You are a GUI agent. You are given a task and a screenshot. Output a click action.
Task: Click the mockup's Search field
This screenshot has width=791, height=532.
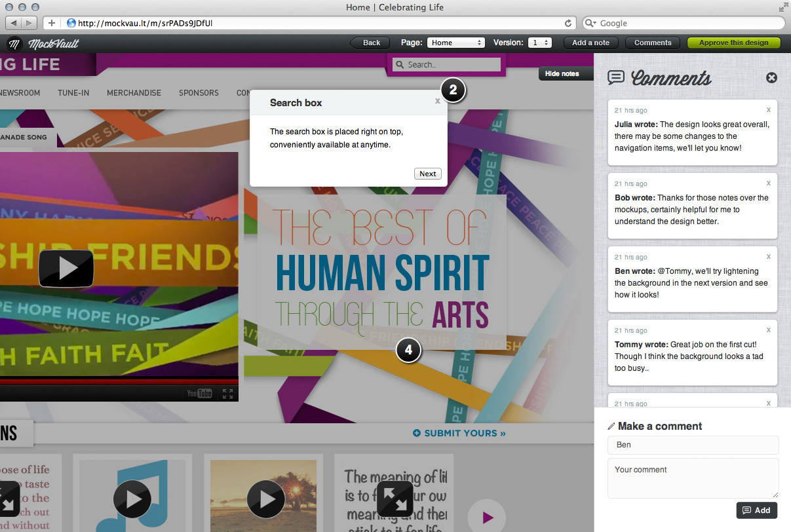446,64
